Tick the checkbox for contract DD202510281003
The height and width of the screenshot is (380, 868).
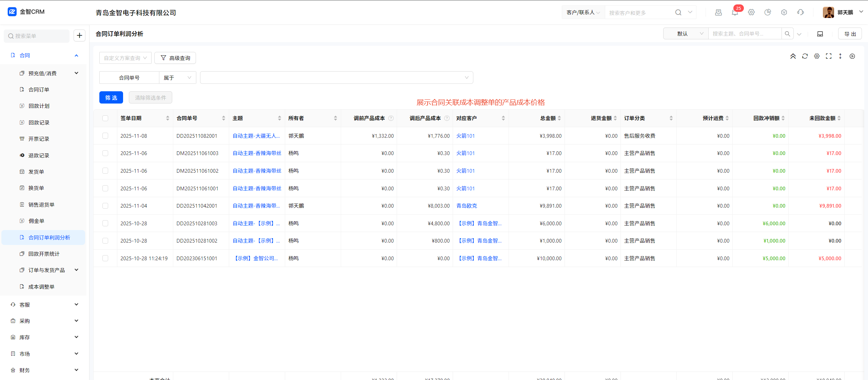[x=105, y=223]
